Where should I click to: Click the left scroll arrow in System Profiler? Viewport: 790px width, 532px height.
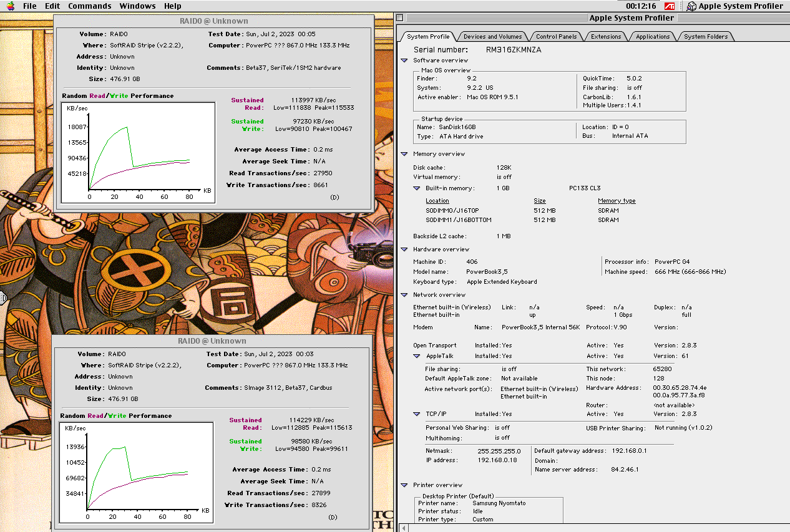pyautogui.click(x=402, y=528)
